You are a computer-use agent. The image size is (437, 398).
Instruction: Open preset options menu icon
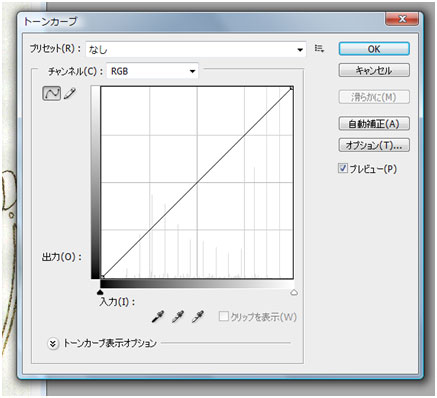[319, 49]
